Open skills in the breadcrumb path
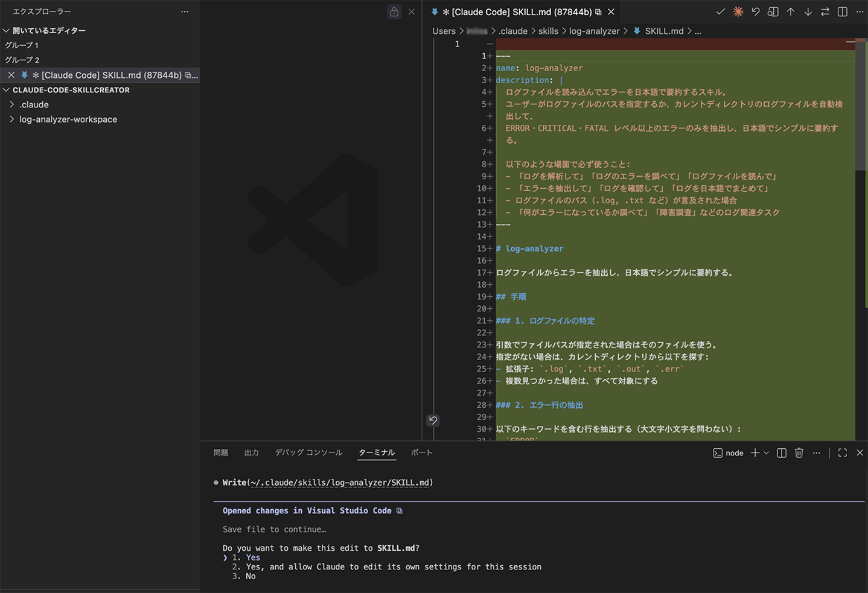This screenshot has width=868, height=593. [548, 31]
